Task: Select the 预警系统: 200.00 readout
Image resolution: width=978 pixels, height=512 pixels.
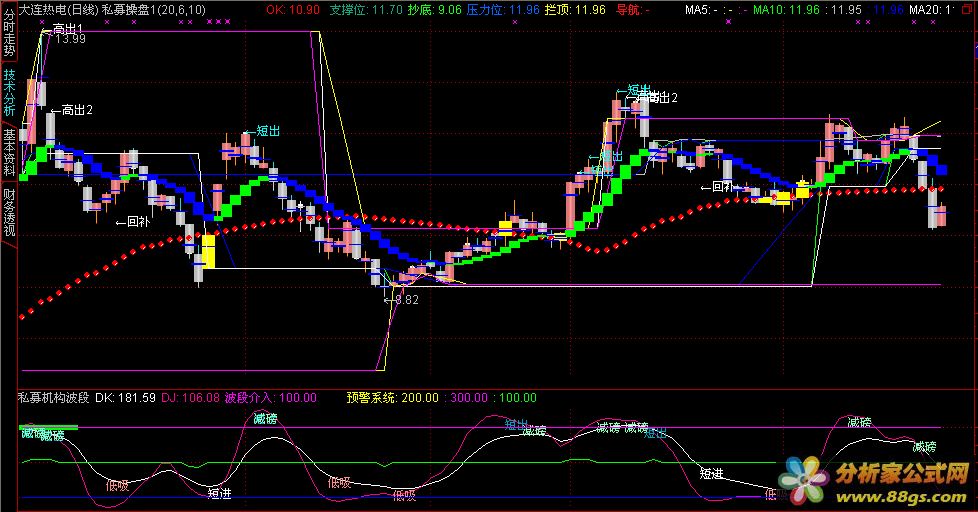Action: pyautogui.click(x=392, y=397)
